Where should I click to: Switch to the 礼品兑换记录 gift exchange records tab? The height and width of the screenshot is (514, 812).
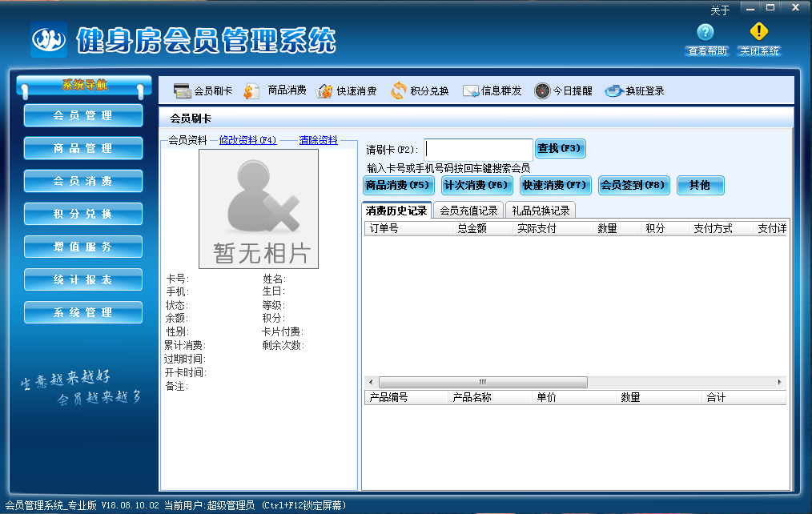point(541,210)
